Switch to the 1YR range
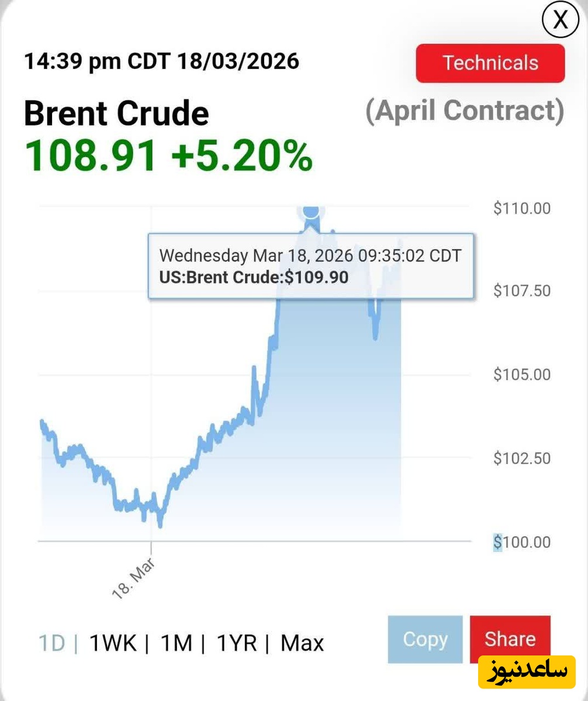Viewport: 588px width, 701px height. (236, 643)
